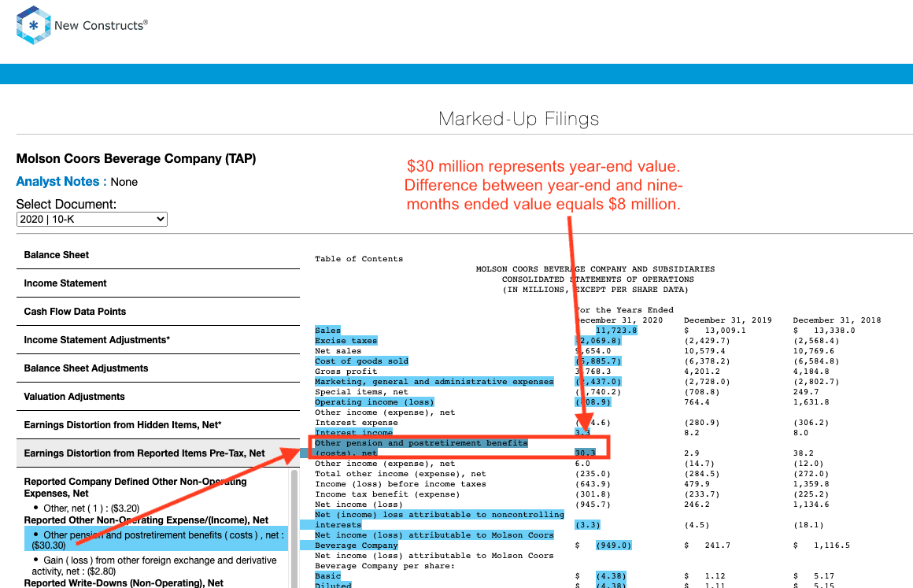Click the 38.2 pension benefits value for 2018
913x588 pixels.
click(x=804, y=453)
